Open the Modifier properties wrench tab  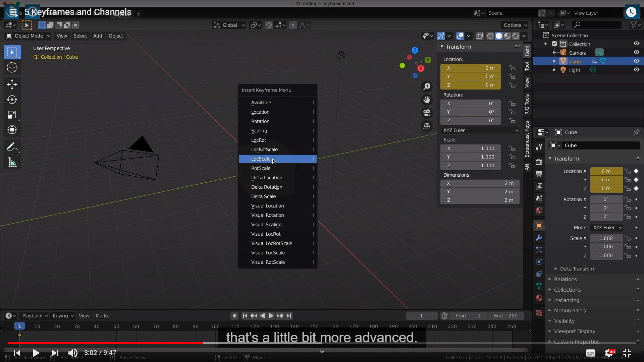(x=539, y=238)
